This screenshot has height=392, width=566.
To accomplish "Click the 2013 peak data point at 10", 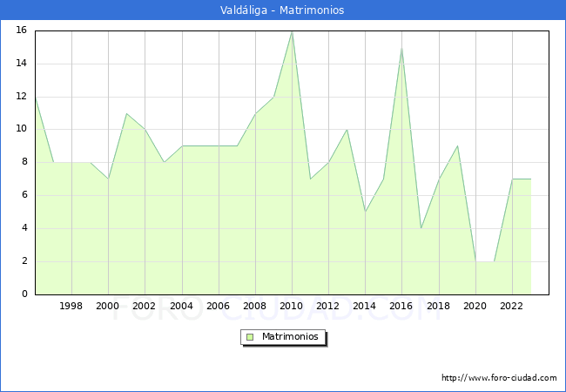I will pyautogui.click(x=347, y=130).
